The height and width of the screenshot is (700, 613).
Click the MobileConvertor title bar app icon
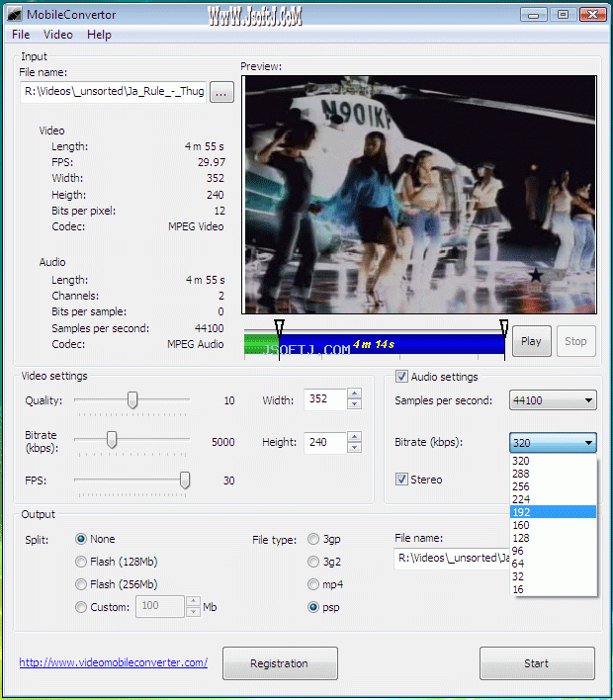14,14
